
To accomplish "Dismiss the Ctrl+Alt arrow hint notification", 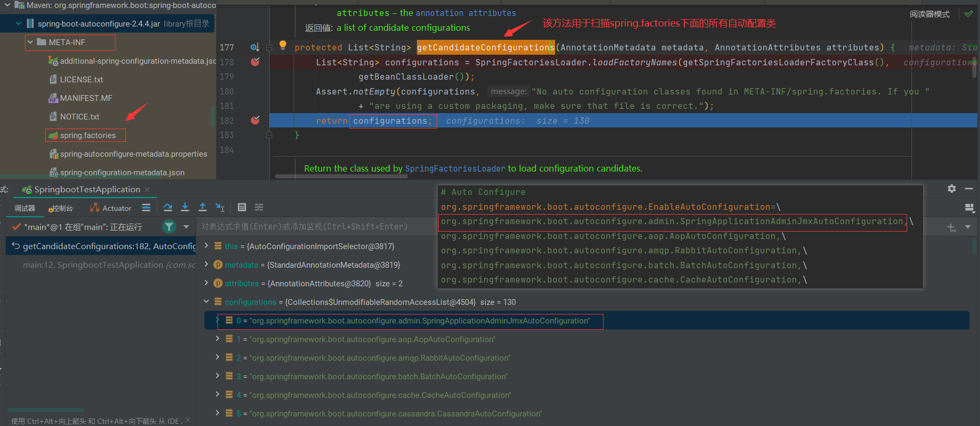I will [x=187, y=420].
